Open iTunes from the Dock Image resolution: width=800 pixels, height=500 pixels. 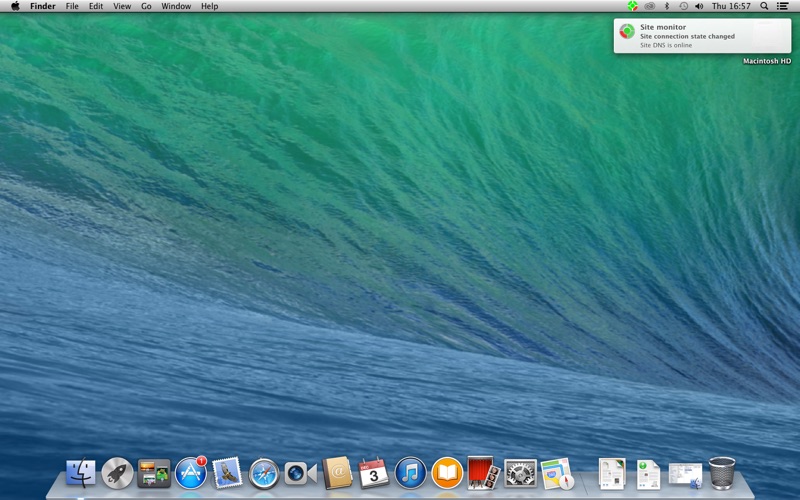[x=410, y=473]
